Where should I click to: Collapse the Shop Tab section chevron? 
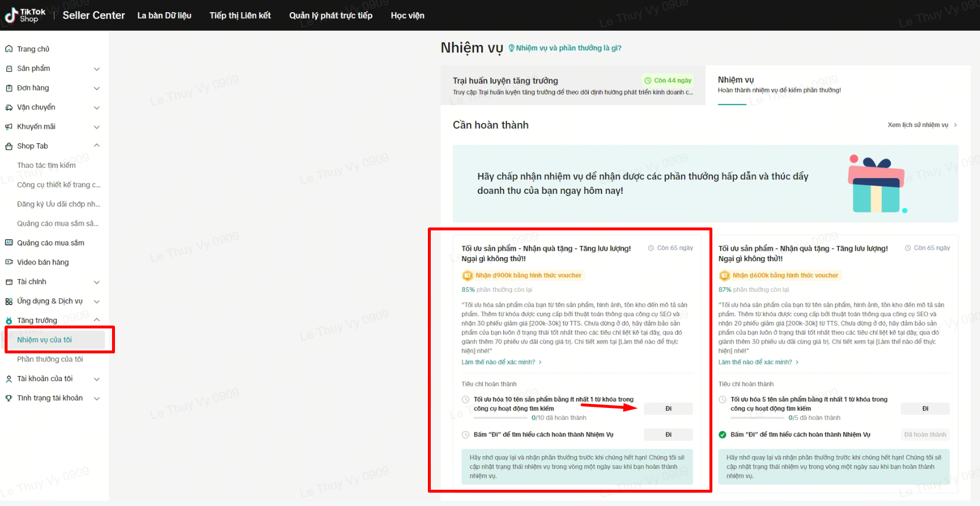[97, 146]
